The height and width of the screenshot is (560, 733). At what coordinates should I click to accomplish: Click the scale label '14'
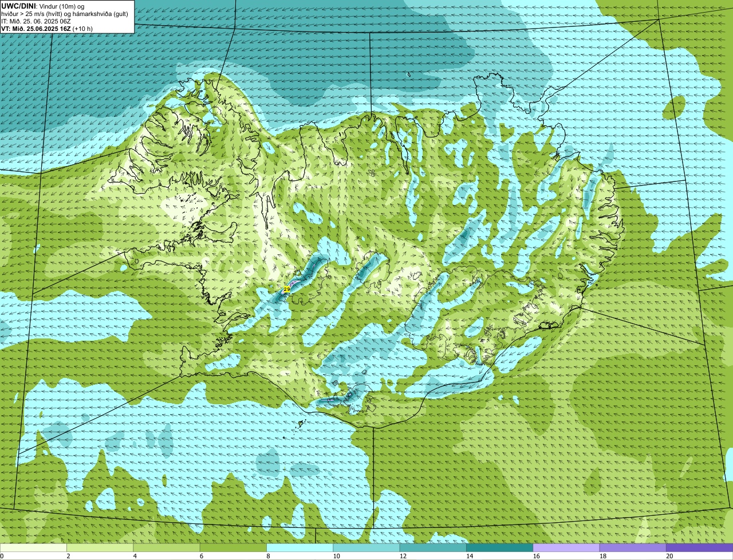click(470, 556)
